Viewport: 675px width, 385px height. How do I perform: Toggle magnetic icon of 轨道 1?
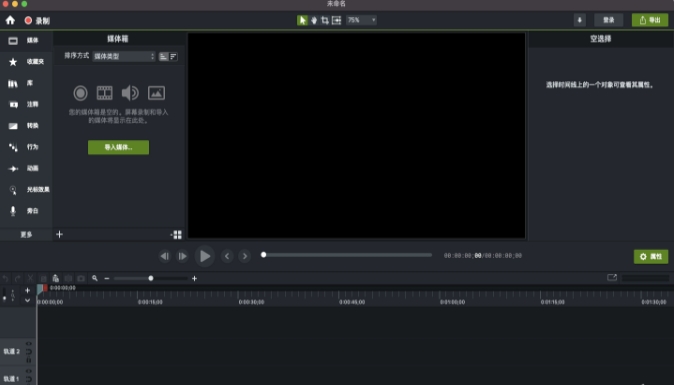(x=29, y=379)
